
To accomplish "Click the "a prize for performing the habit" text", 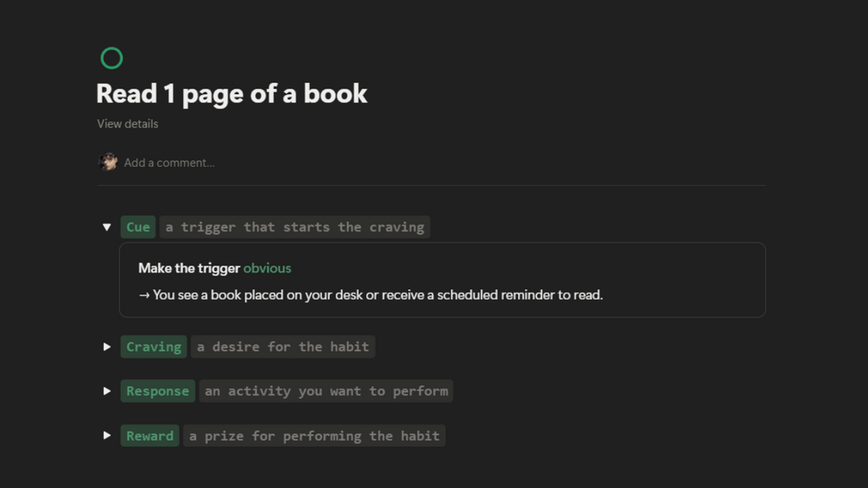I will click(x=314, y=435).
